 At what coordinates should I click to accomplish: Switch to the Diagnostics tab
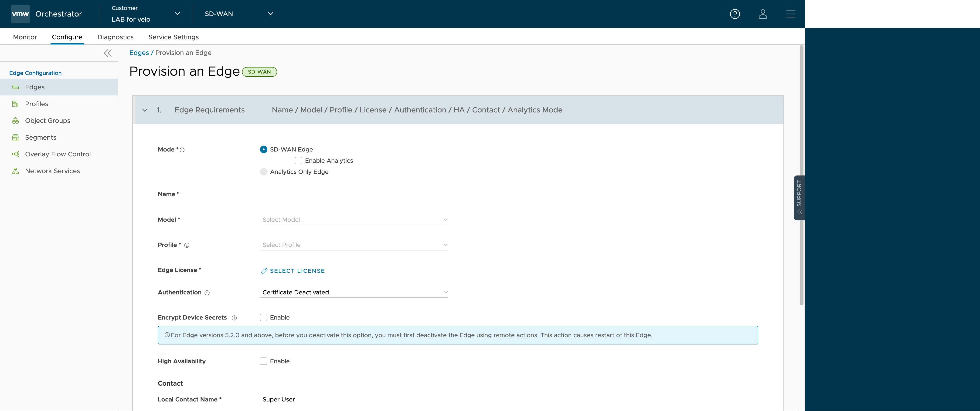point(115,36)
